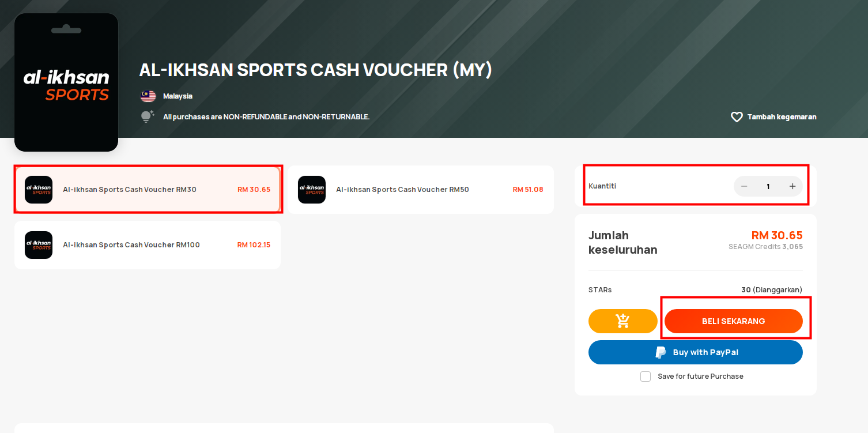Click the BELI SEKARANG button
This screenshot has width=868, height=433.
[x=734, y=321]
